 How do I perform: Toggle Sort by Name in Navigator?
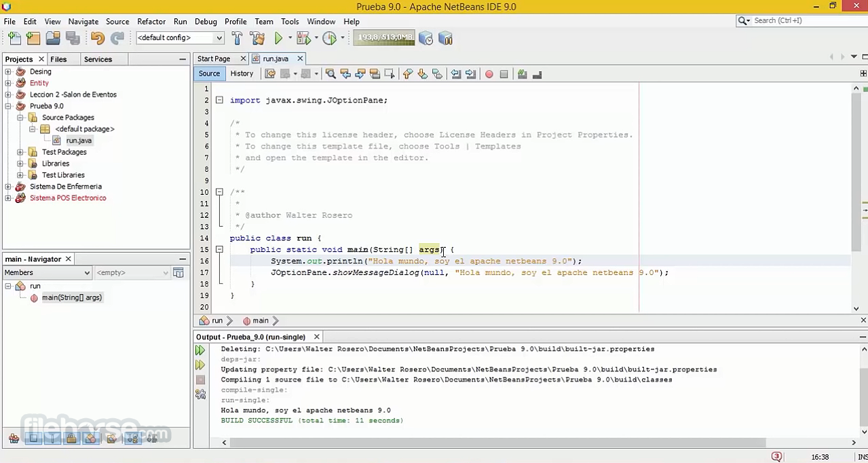[133, 438]
